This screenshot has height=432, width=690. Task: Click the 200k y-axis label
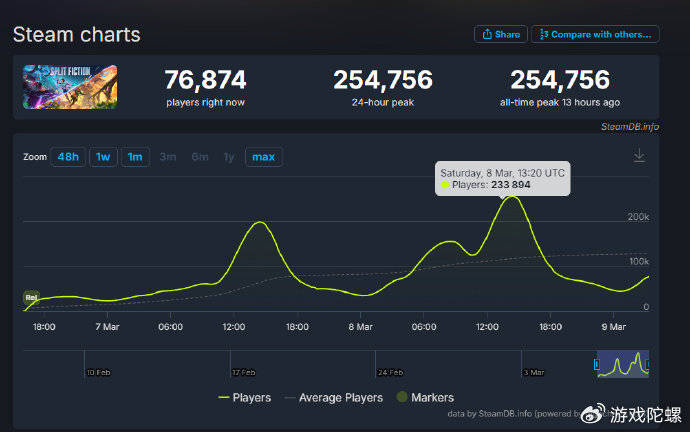point(638,217)
